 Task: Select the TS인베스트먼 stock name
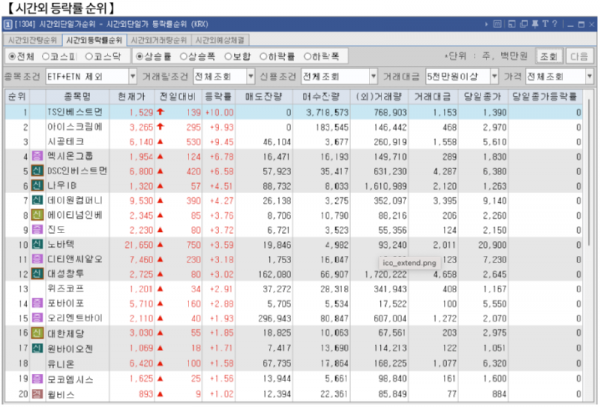point(75,112)
